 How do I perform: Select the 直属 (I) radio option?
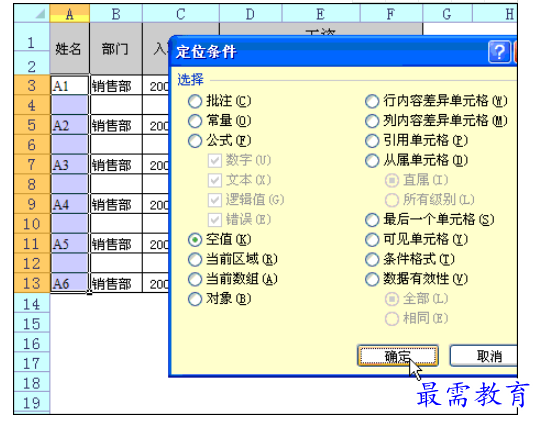(x=392, y=180)
